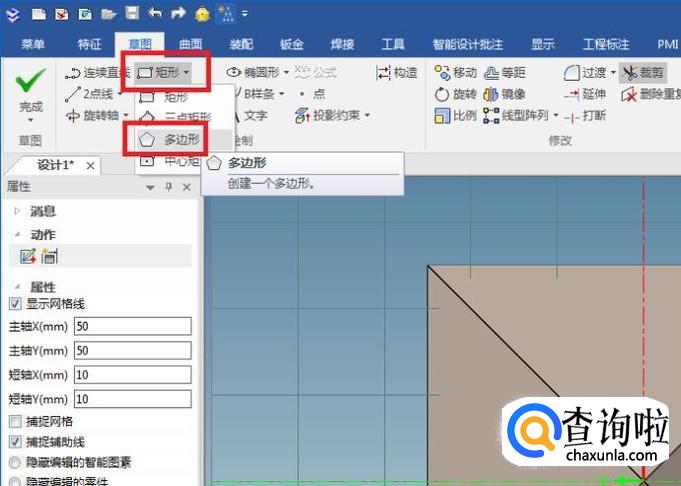
Task: Click the 比例 scale tool
Action: 456,116
